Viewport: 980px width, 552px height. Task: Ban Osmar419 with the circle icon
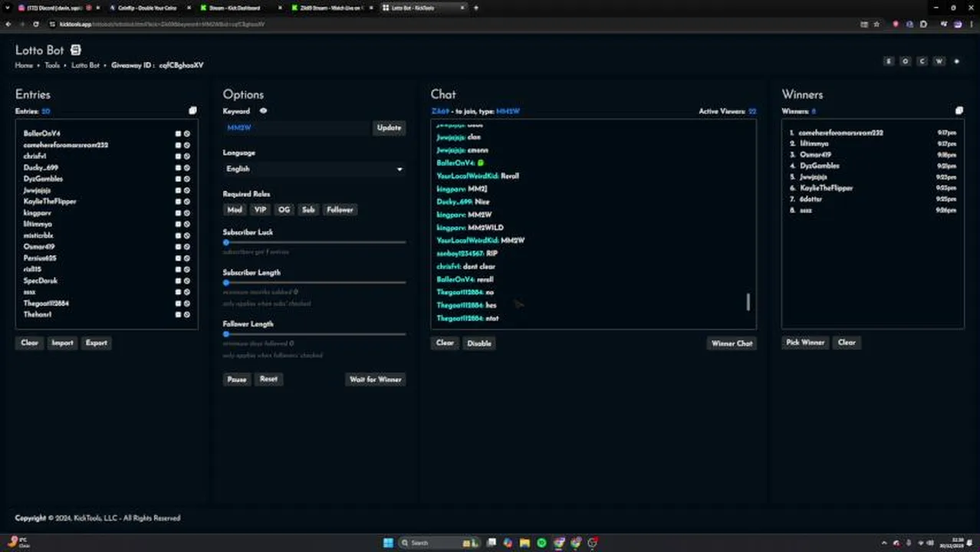[186, 247]
